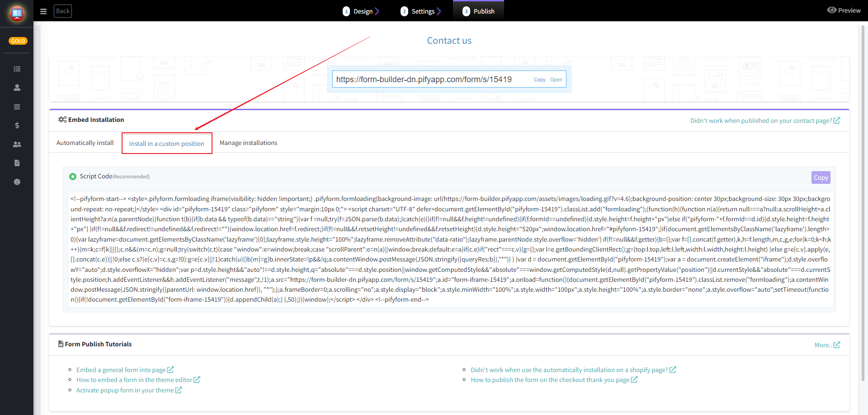Viewport: 868px width, 415px height.
Task: Open "How to embed a form in theme editor"
Action: pos(138,380)
